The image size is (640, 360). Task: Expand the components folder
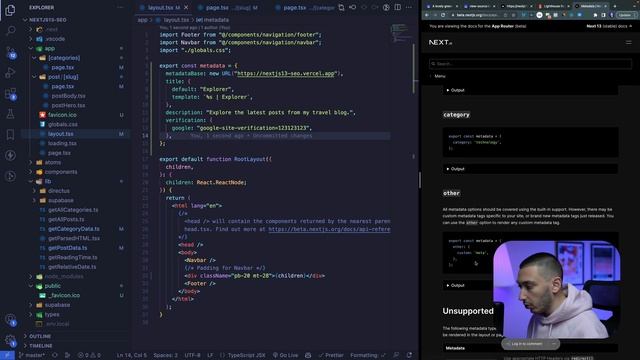(x=61, y=172)
